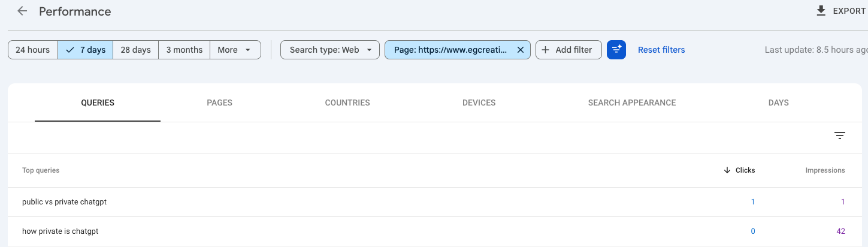Open the table filter rows icon

coord(840,136)
